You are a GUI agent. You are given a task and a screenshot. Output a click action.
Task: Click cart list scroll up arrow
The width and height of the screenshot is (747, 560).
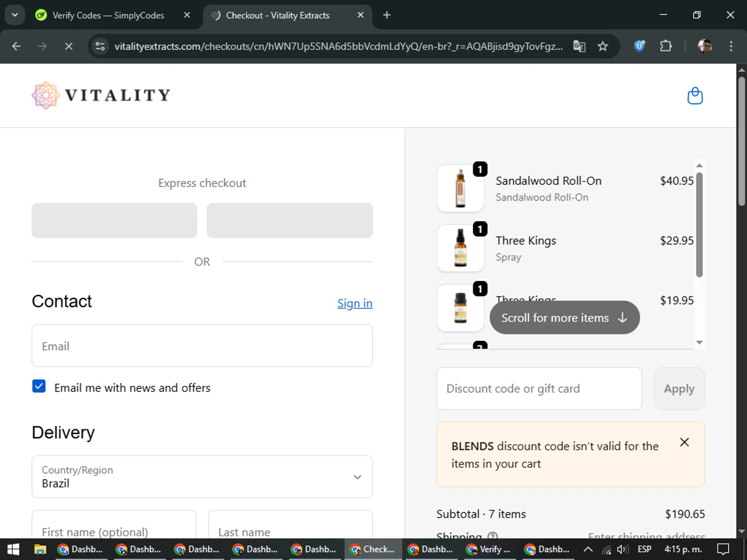tap(699, 165)
